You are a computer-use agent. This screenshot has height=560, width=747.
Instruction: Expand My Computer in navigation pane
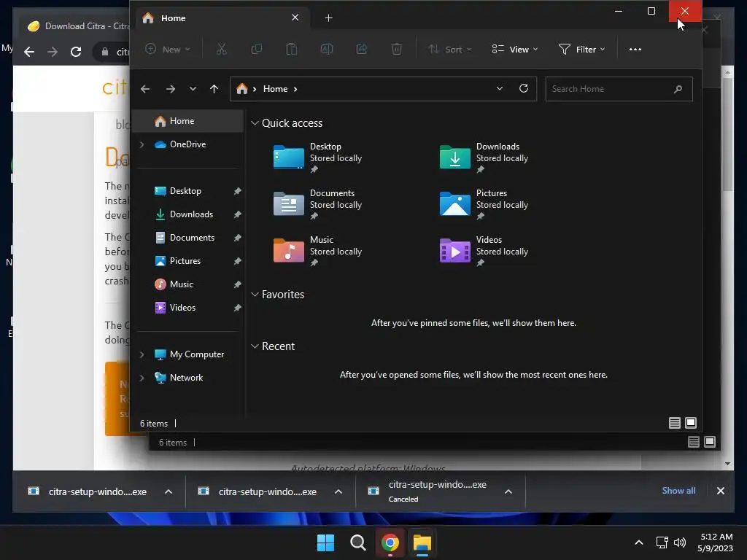(x=142, y=354)
